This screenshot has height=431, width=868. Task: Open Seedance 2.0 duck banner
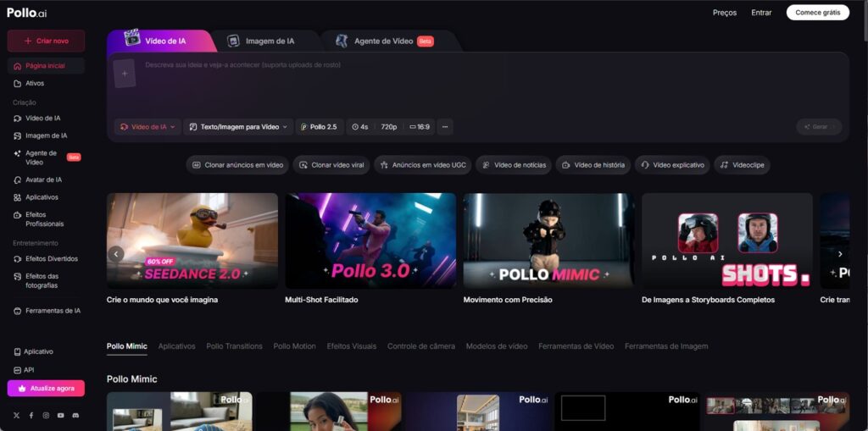point(192,240)
